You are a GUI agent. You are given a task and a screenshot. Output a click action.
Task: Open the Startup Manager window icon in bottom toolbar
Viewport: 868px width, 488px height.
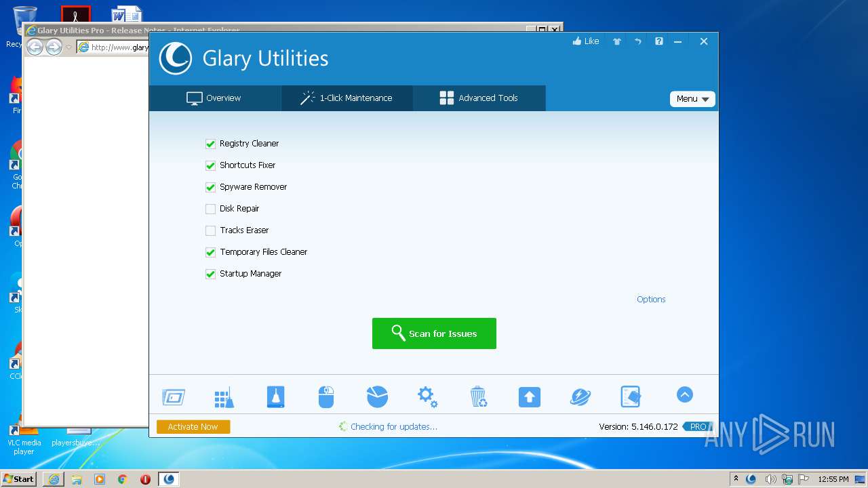174,396
